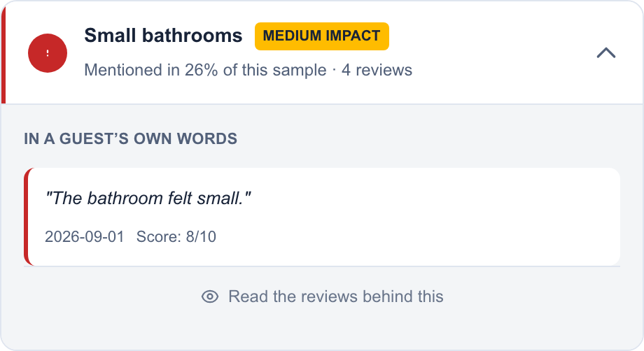644x351 pixels.
Task: Click the grey expanded panel background
Action: (x=322, y=328)
